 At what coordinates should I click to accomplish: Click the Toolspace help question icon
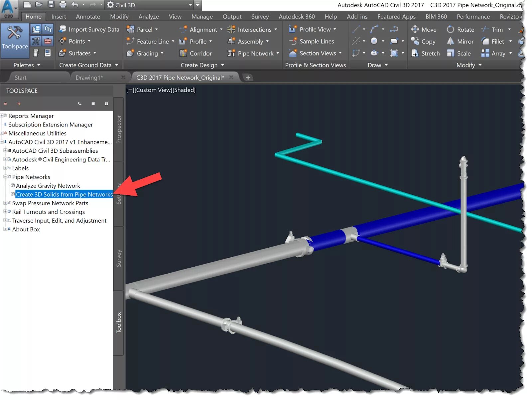pyautogui.click(x=106, y=104)
